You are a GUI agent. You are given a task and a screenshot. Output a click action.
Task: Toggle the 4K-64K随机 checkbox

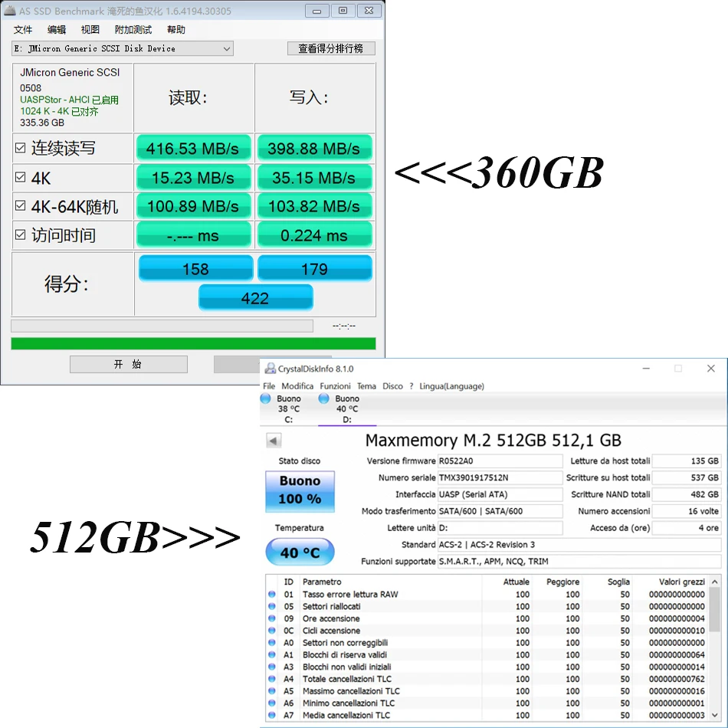coord(19,206)
